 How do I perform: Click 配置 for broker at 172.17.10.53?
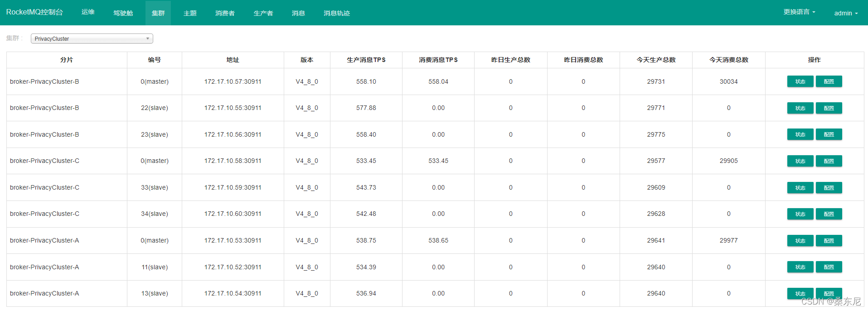(x=829, y=241)
